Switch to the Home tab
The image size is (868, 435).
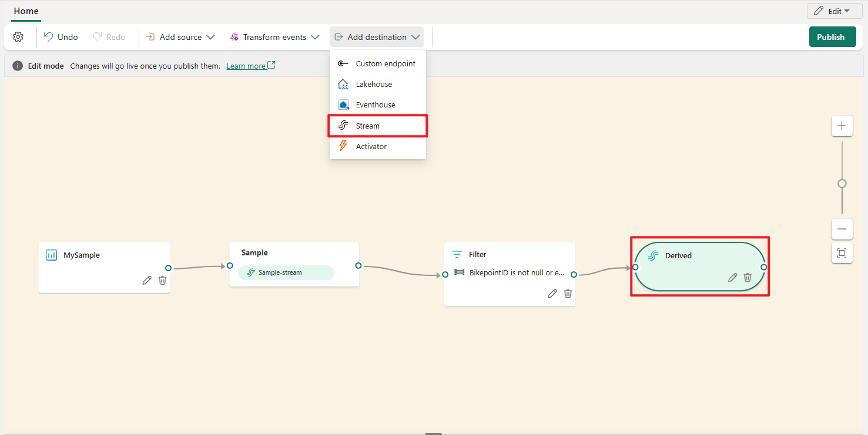[25, 11]
